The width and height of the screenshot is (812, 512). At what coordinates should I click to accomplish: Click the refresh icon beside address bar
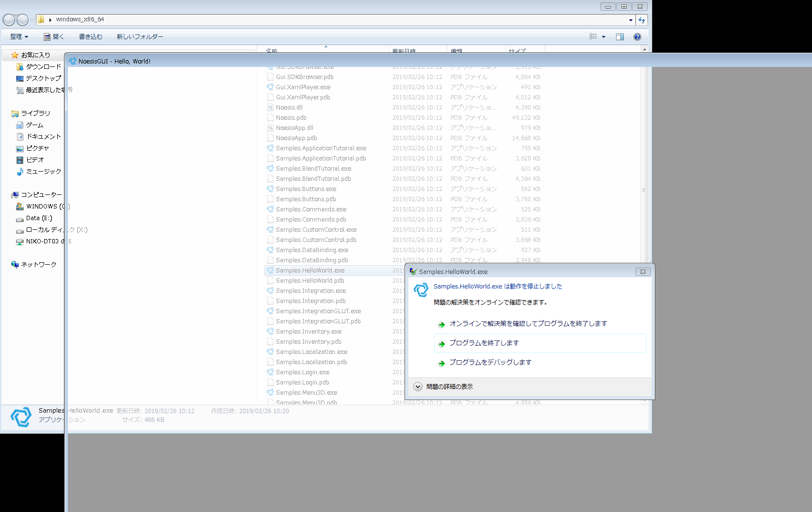click(642, 20)
